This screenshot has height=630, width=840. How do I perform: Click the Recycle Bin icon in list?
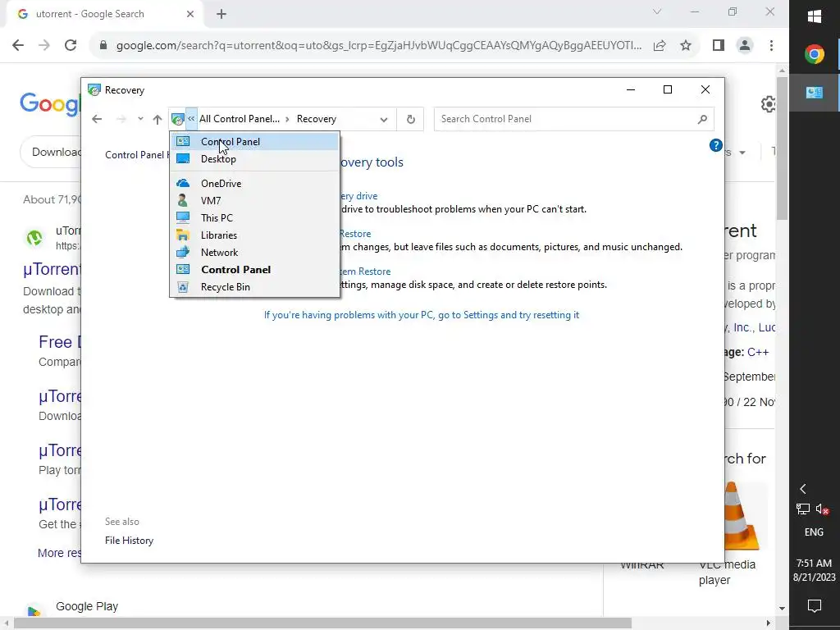183,286
